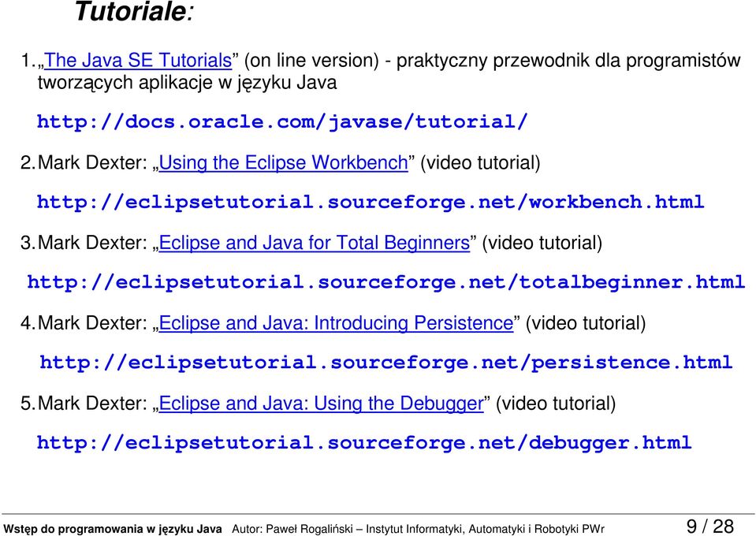This screenshot has height=536, width=756.
Task: Click "(video tutorial)" after Using the Eclipse Workbench
Action: coord(480,163)
